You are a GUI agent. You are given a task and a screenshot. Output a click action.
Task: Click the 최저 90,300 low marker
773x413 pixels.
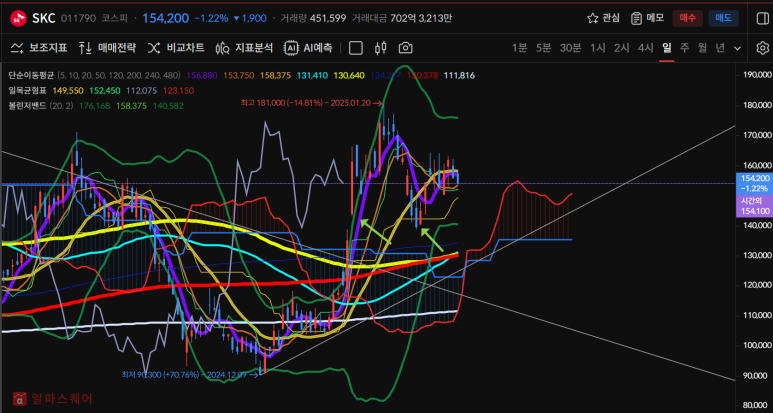tap(190, 375)
